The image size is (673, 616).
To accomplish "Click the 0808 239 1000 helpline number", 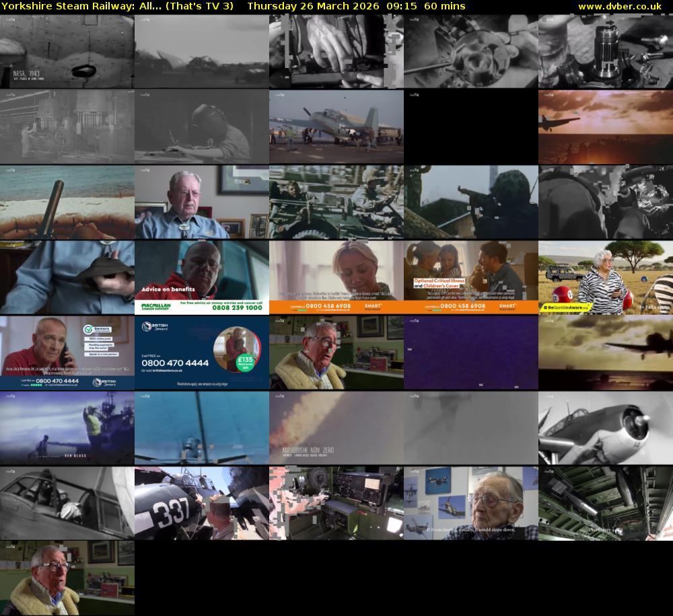I will pyautogui.click(x=236, y=307).
